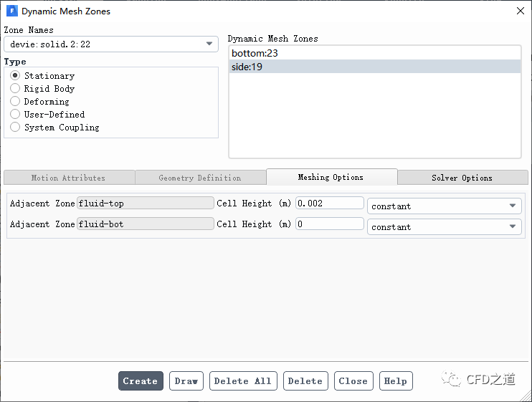Switch to the Meshing Options tab
This screenshot has height=402, width=532.
pos(331,177)
